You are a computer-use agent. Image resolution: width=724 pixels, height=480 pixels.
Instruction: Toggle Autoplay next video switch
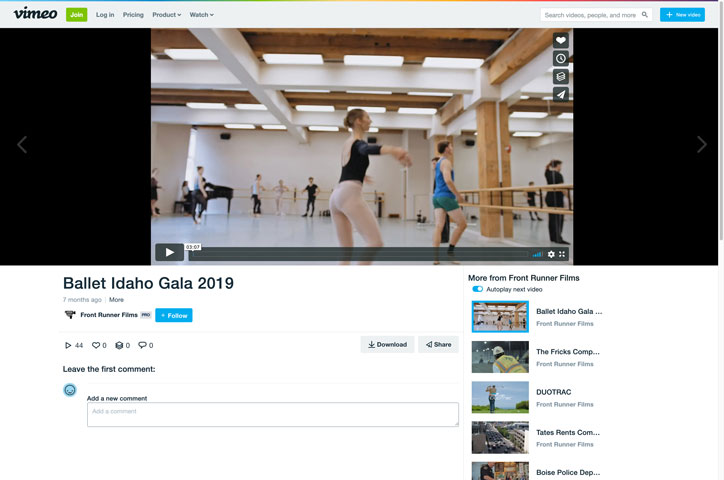tap(477, 289)
